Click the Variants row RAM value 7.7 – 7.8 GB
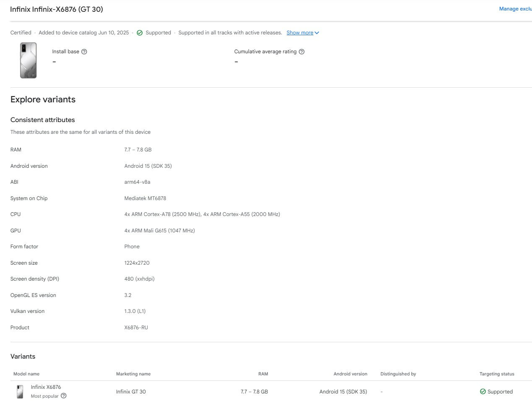 (x=254, y=392)
